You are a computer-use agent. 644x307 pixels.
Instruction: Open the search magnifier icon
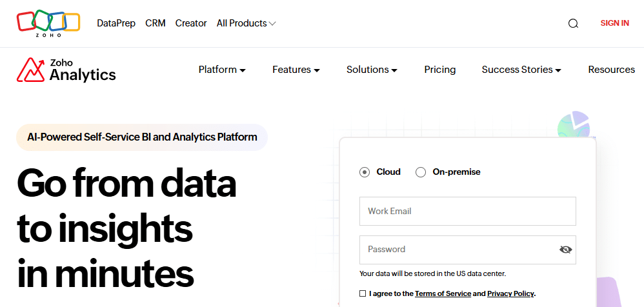573,23
